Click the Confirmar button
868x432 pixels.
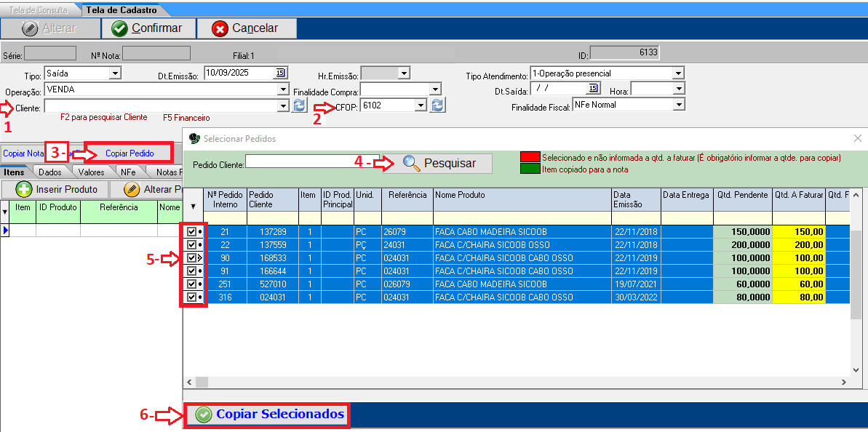pos(148,28)
